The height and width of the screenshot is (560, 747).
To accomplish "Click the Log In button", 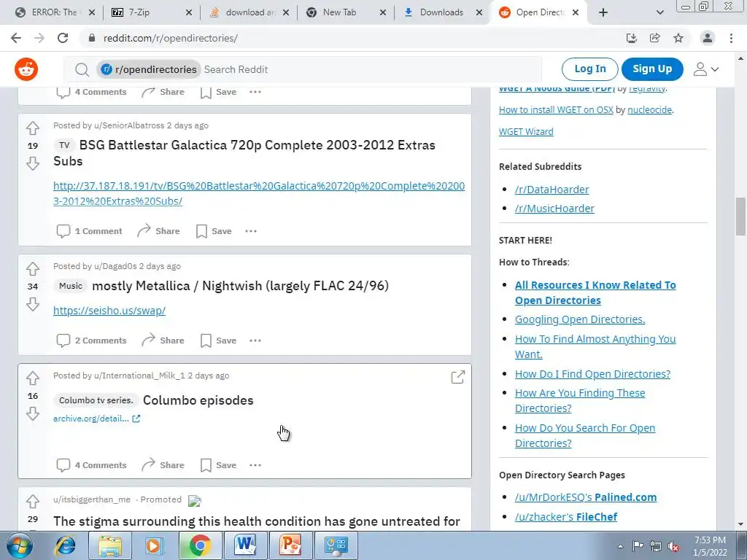I will tap(589, 69).
